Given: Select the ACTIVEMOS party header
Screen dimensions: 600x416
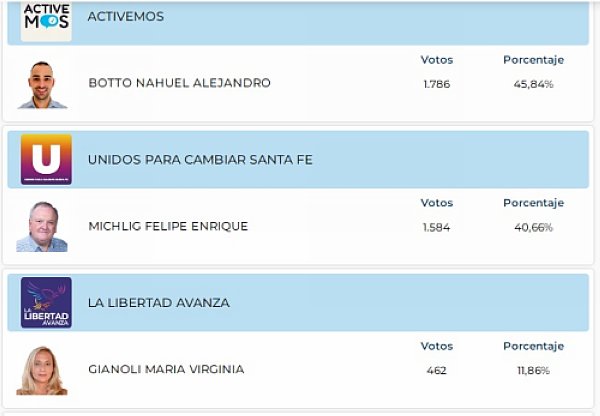Looking at the screenshot, I should pyautogui.click(x=126, y=17).
